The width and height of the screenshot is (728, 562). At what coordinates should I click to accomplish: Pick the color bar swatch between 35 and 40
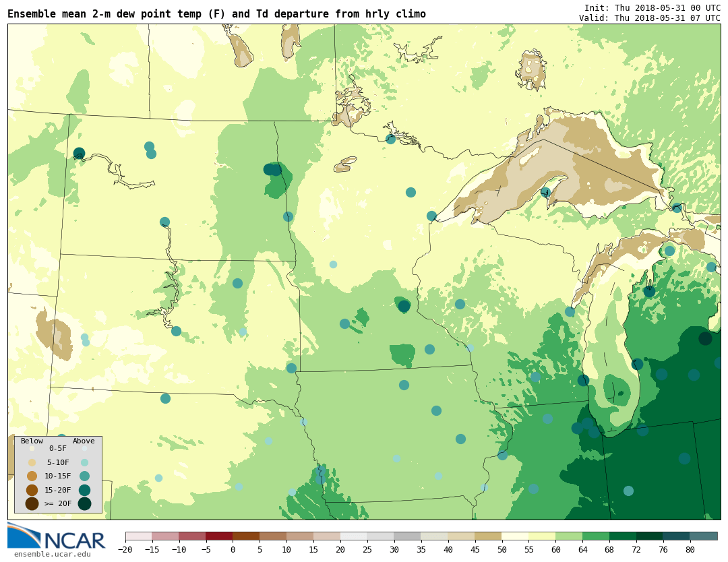[x=435, y=536]
